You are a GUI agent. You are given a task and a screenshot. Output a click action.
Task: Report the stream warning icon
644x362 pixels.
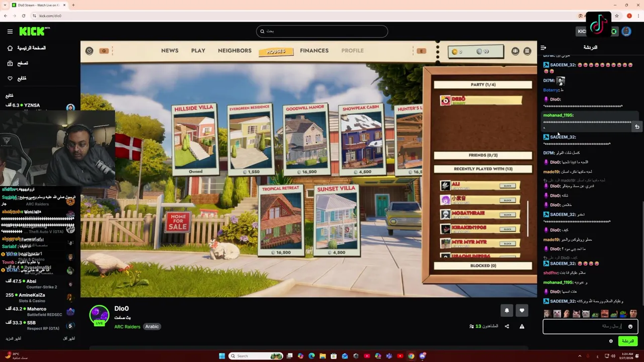click(522, 326)
